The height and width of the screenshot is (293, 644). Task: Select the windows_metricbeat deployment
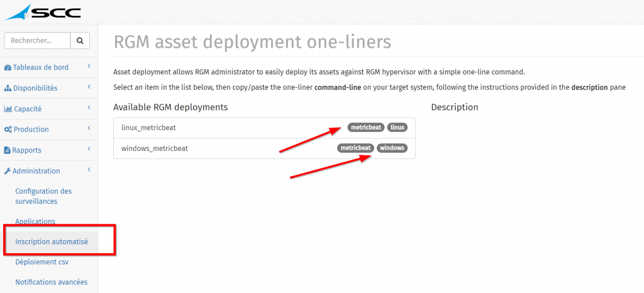click(x=265, y=148)
